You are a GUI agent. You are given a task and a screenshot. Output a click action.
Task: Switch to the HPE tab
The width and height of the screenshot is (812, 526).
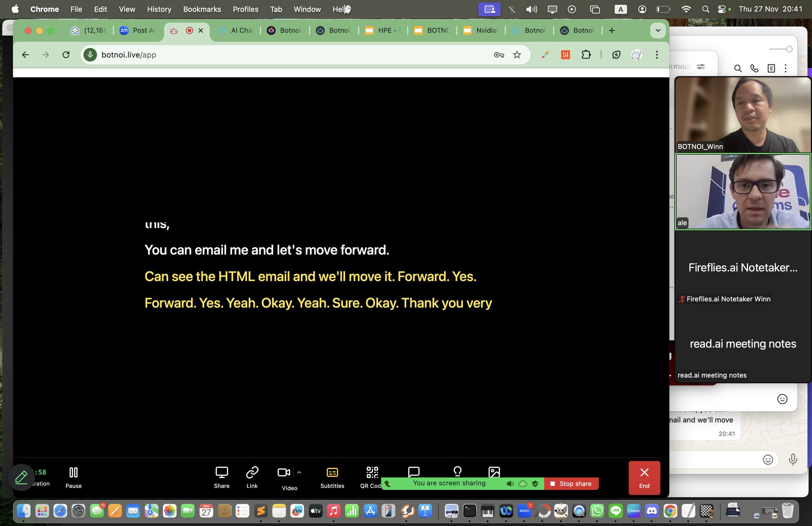click(383, 31)
